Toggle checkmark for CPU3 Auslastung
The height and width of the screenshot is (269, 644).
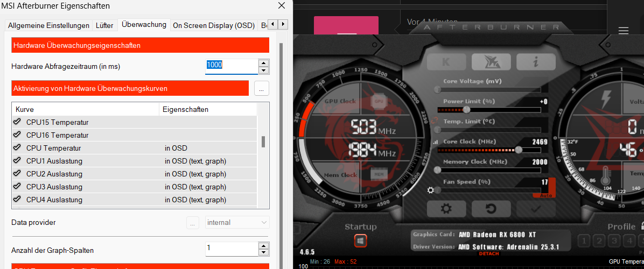click(x=17, y=187)
